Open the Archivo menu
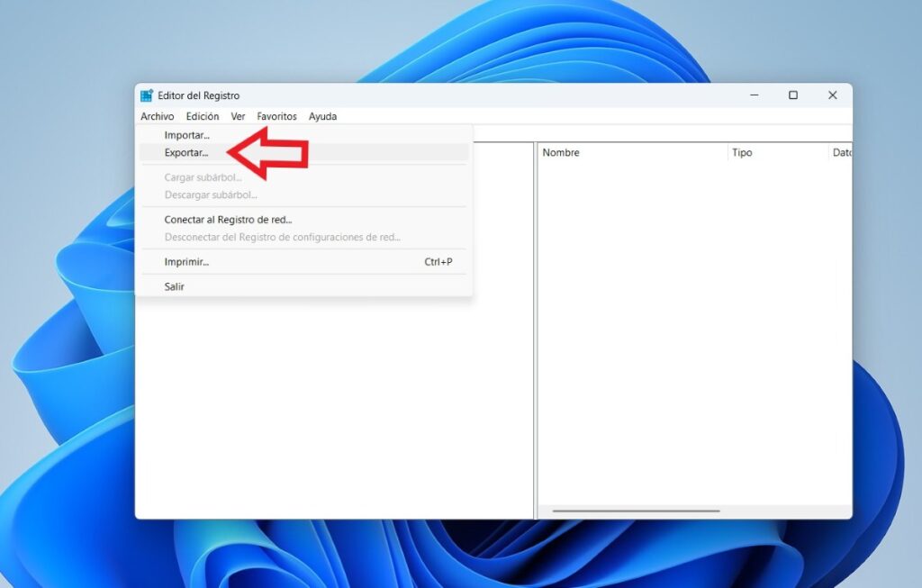Screen dimensions: 922x588 click(x=157, y=116)
